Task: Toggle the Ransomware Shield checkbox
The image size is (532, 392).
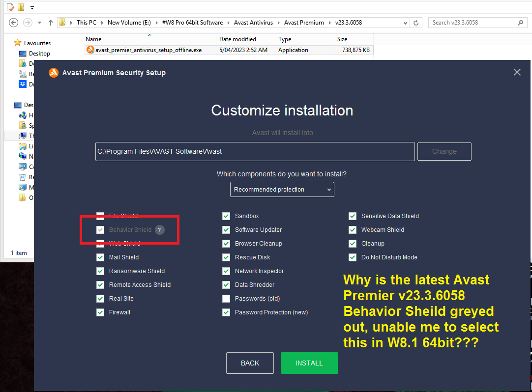Action: (x=100, y=271)
